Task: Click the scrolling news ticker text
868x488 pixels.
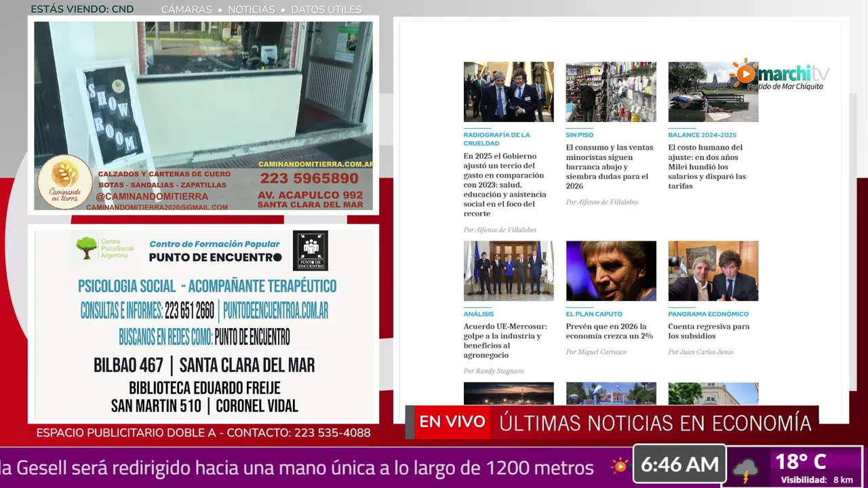Action: (x=297, y=468)
